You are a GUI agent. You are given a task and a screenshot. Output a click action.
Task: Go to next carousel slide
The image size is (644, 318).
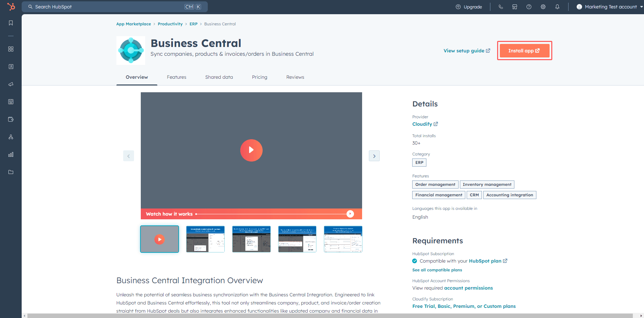[374, 156]
